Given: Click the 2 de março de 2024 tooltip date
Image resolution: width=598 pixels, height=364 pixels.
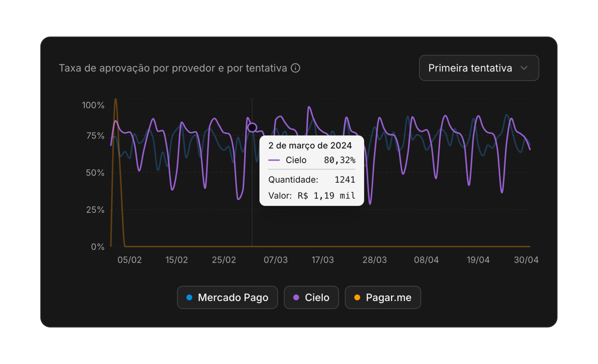Looking at the screenshot, I should click(310, 146).
